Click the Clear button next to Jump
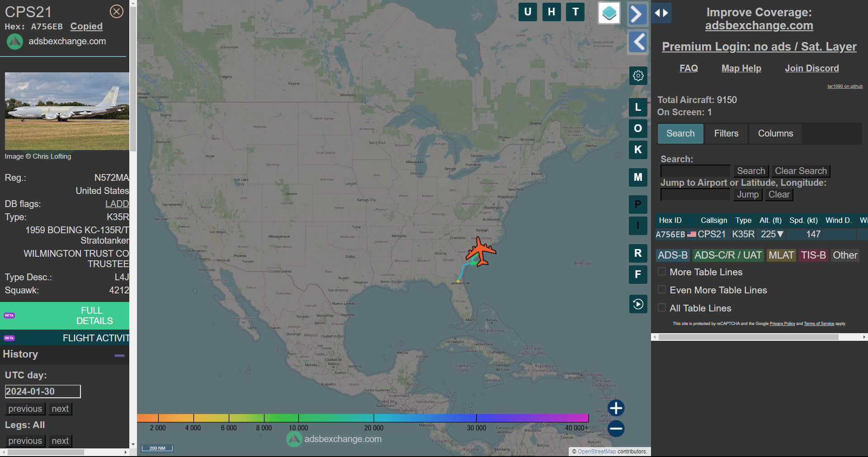The height and width of the screenshot is (457, 868). 779,194
